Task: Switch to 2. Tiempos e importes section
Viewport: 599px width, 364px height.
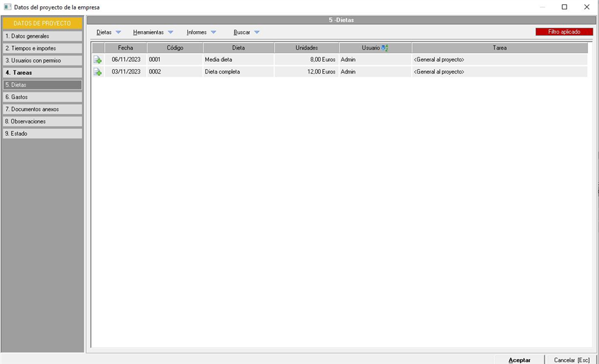Action: [x=42, y=49]
